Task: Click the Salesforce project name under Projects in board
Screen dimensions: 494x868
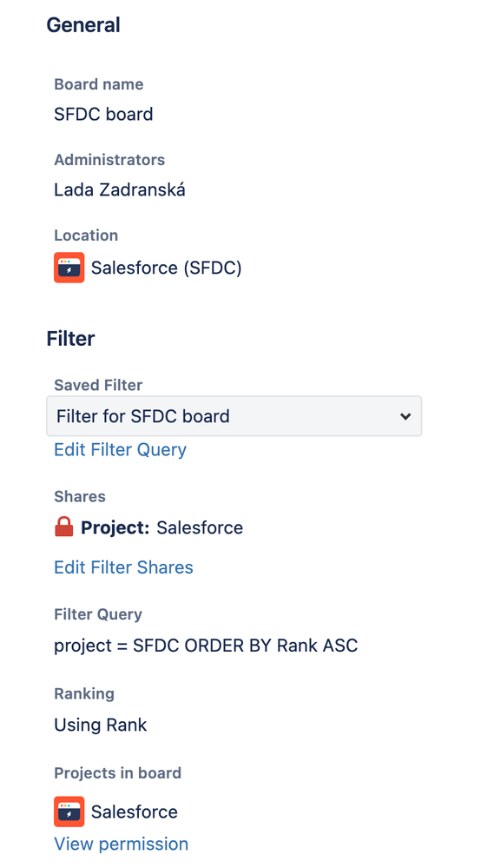Action: tap(135, 812)
